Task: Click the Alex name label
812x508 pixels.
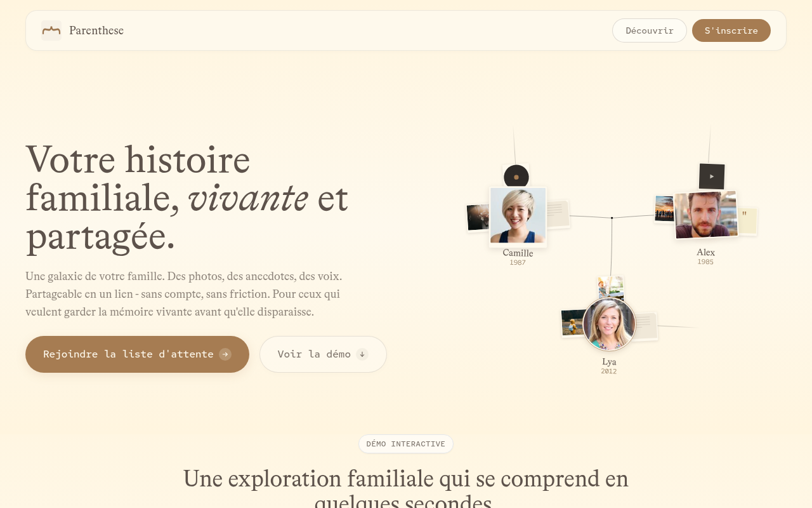Action: [705, 252]
